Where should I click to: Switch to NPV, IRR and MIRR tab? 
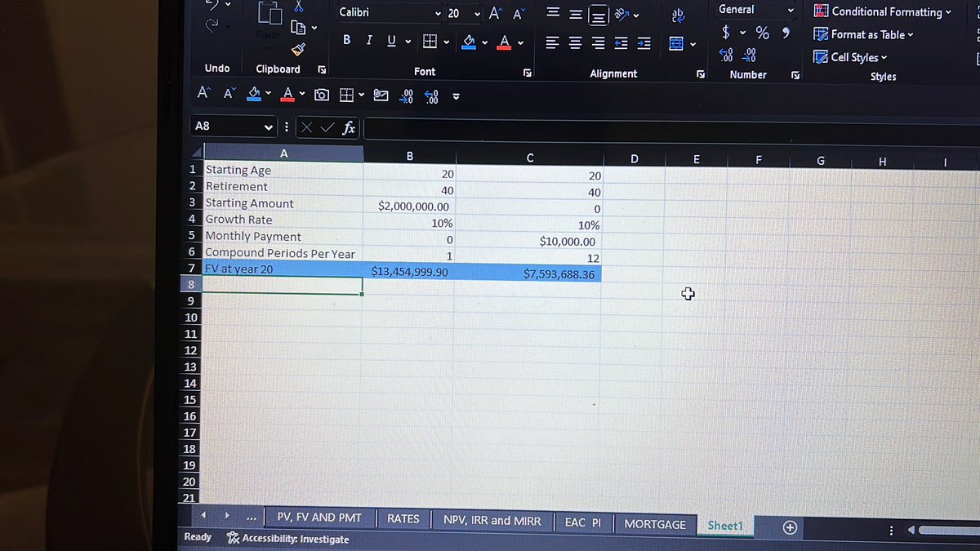(492, 521)
